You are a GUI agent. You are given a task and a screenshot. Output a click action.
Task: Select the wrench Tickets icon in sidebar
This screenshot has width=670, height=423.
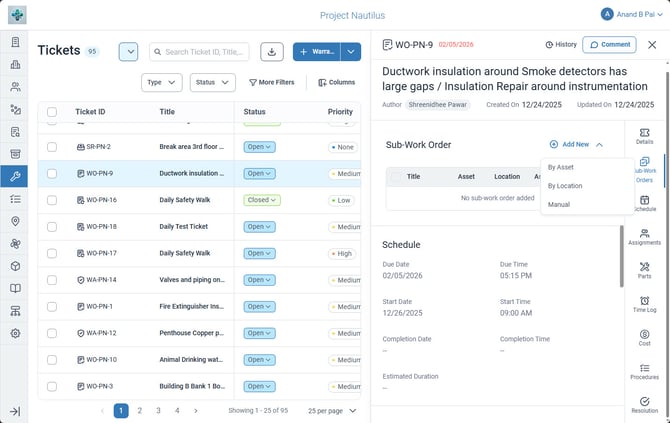(15, 176)
